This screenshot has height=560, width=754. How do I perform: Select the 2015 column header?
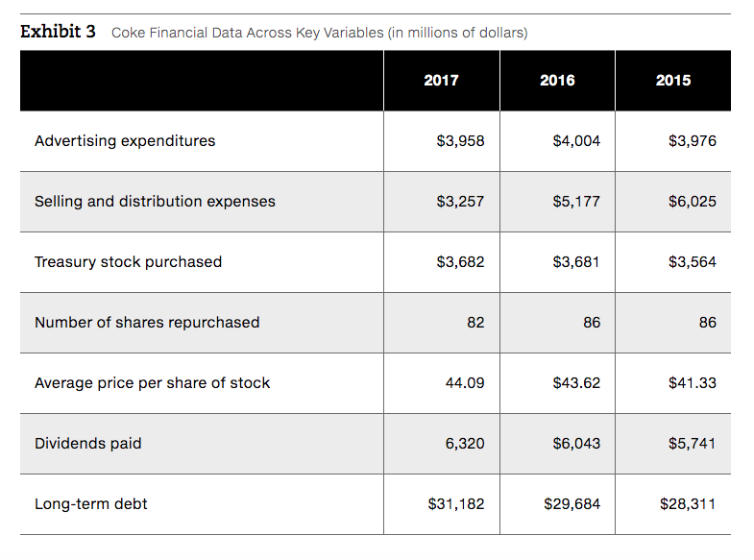coord(672,81)
